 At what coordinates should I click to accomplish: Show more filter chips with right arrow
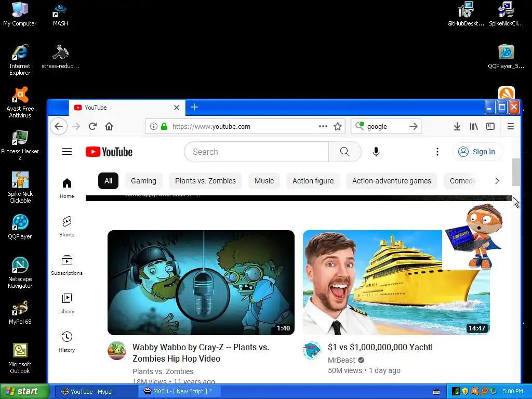click(497, 181)
